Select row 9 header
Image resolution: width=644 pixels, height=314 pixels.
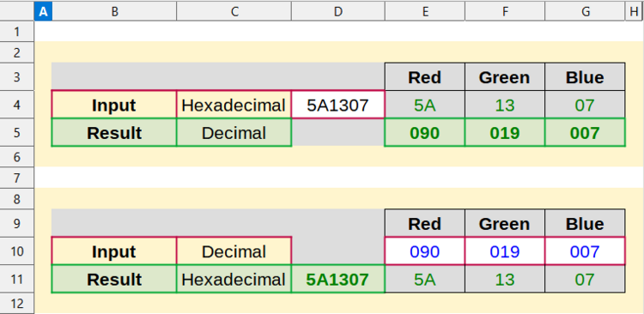[17, 223]
